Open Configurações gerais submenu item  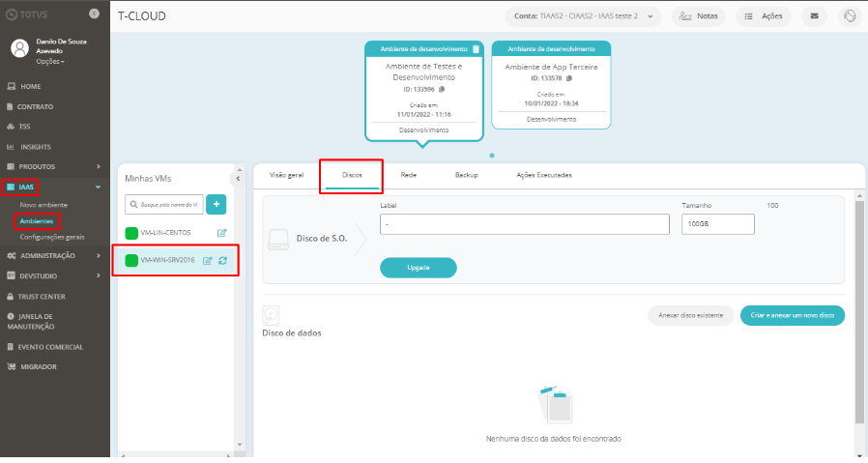click(x=52, y=237)
